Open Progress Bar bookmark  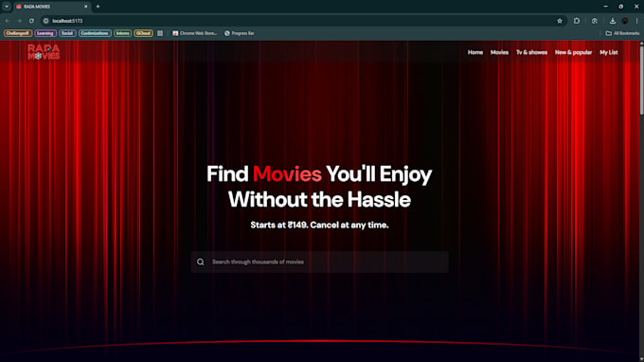pos(240,33)
